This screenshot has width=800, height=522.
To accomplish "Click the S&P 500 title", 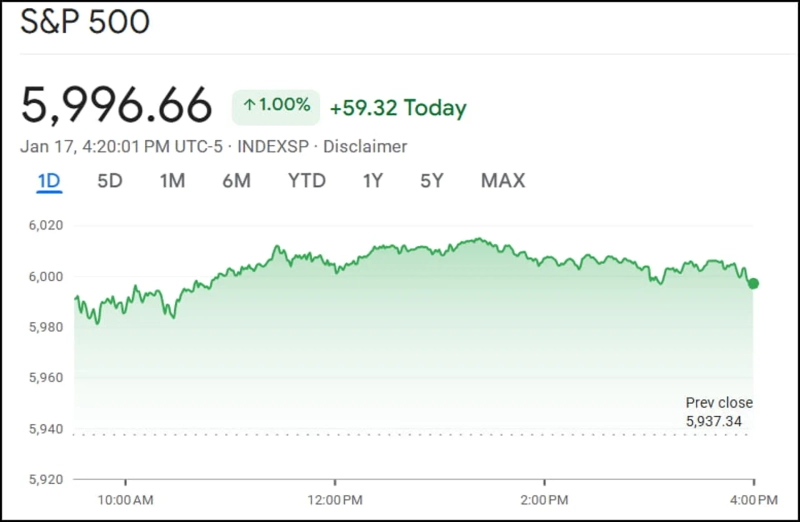I will (x=84, y=23).
